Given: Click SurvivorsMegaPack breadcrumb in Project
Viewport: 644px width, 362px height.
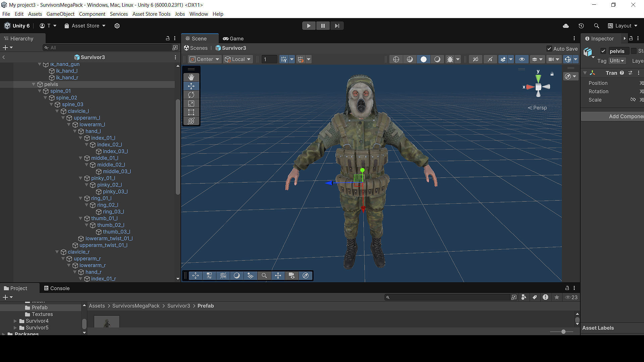Looking at the screenshot, I should pos(136,306).
